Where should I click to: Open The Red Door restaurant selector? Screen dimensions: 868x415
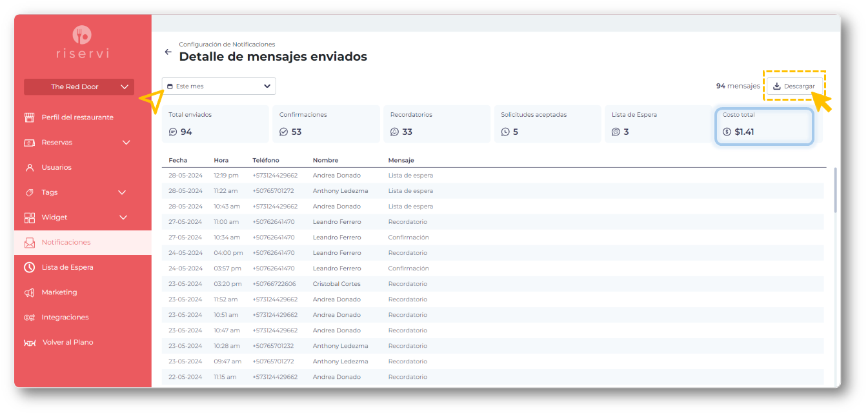coord(79,86)
